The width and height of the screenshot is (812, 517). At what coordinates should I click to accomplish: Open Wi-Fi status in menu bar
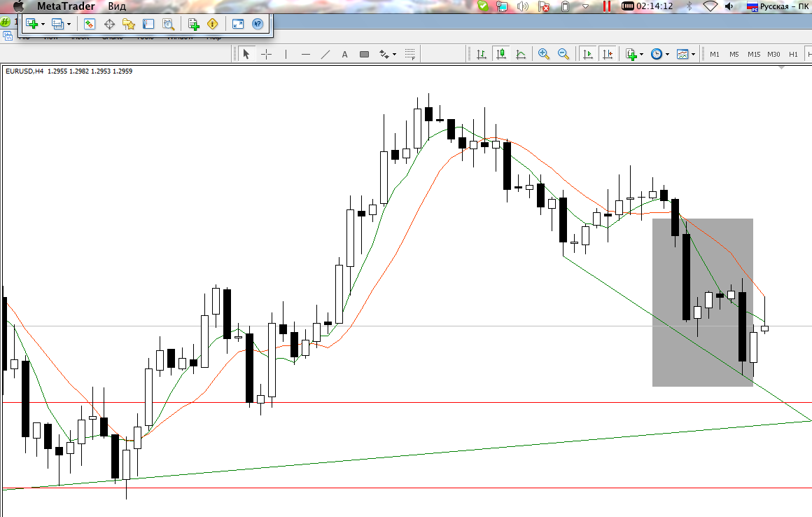click(710, 6)
